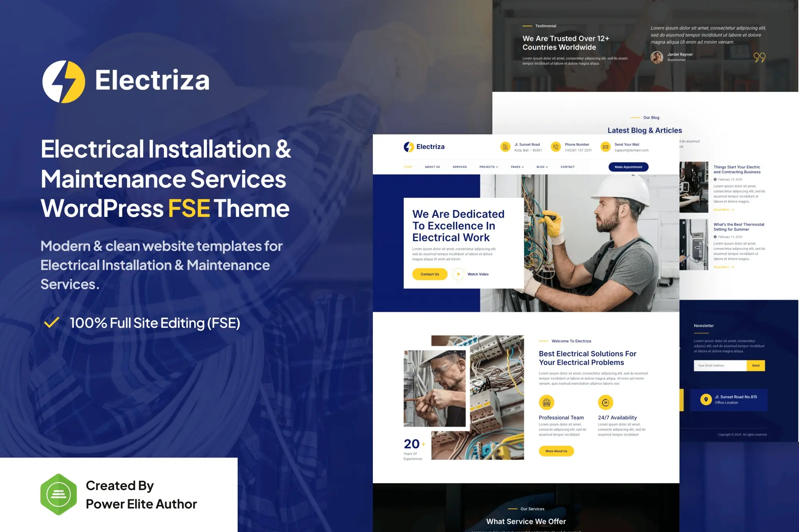Open the PAGES dropdown
The width and height of the screenshot is (799, 532).
tap(517, 166)
